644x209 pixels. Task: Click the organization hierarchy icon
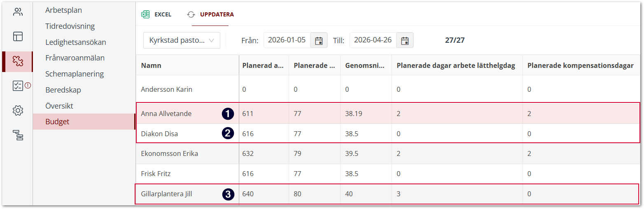pyautogui.click(x=18, y=135)
